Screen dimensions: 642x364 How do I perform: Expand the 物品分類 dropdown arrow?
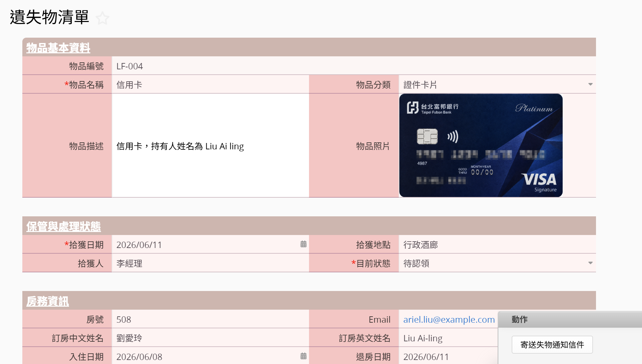590,85
